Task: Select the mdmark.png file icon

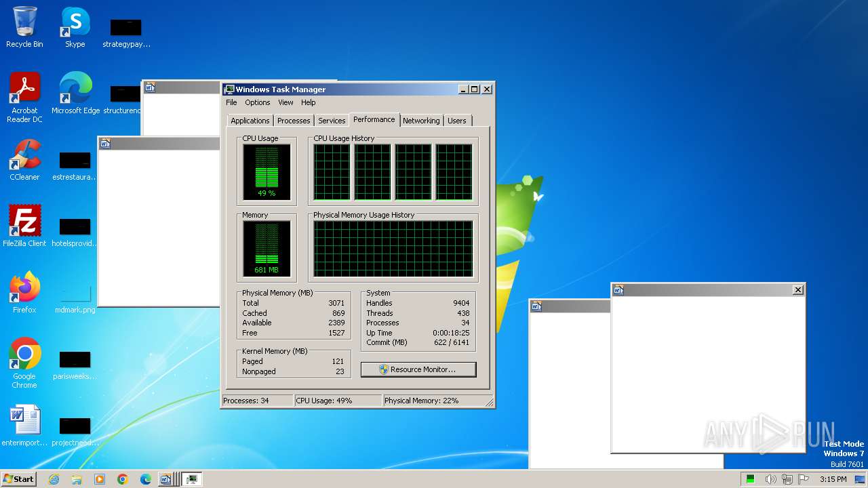Action: (x=75, y=298)
